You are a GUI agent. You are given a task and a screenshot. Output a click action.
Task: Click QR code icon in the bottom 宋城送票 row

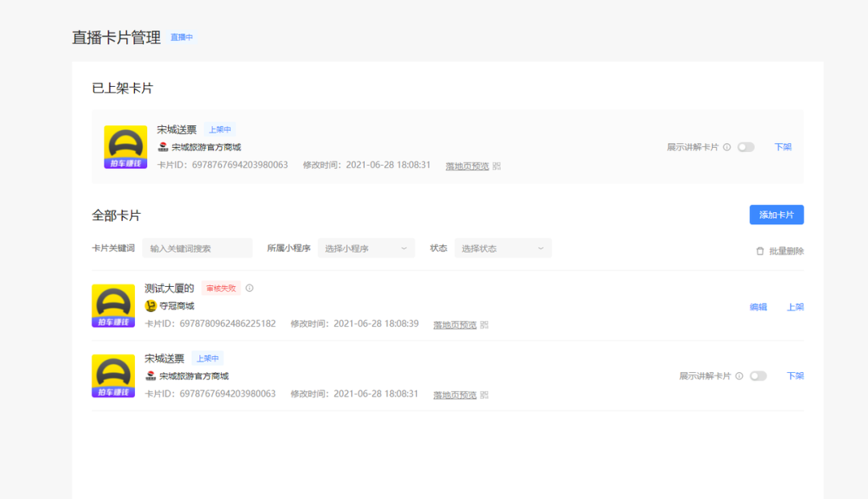[x=485, y=395]
